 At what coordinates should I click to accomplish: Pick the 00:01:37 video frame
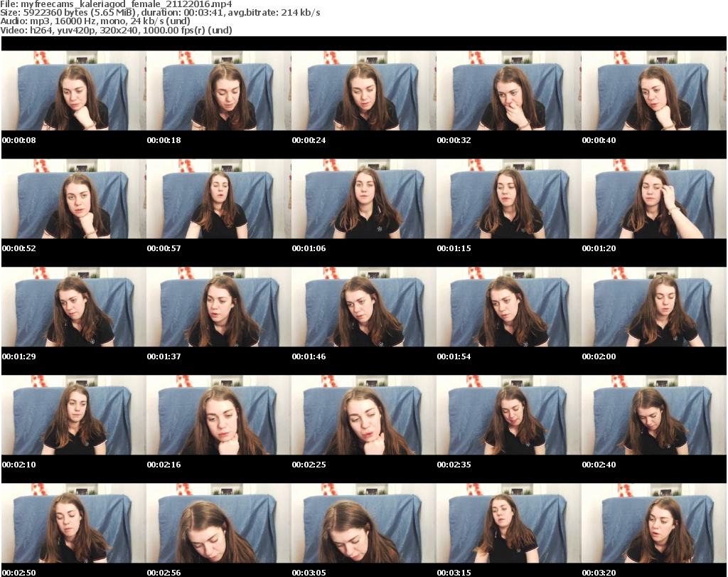(x=219, y=307)
